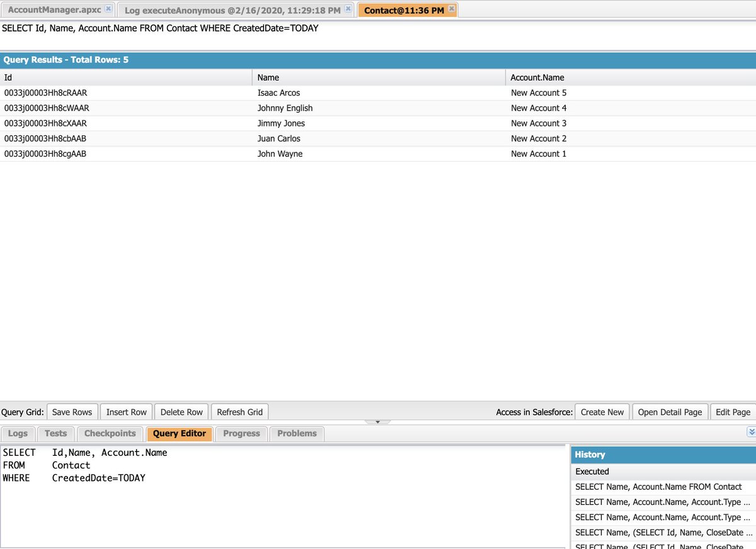
Task: Click the Edit Page button
Action: pyautogui.click(x=733, y=412)
